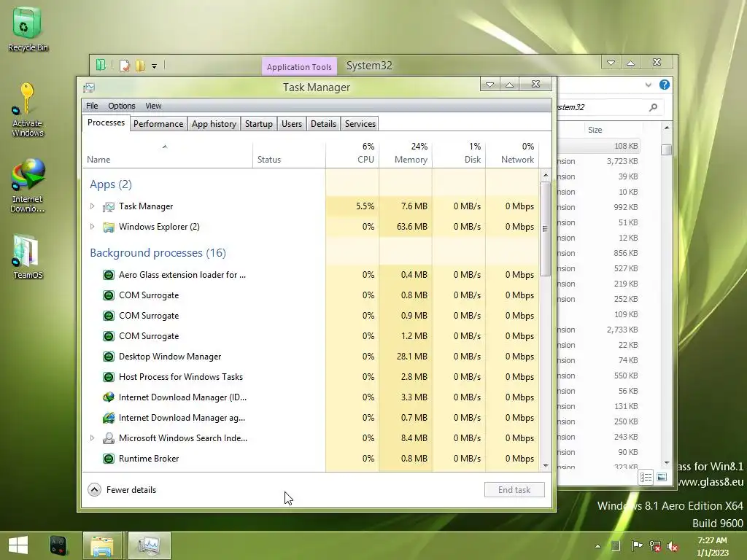Expand the Microsoft Windows Search Indexer group
Image resolution: width=747 pixels, height=560 pixels.
[x=93, y=438]
